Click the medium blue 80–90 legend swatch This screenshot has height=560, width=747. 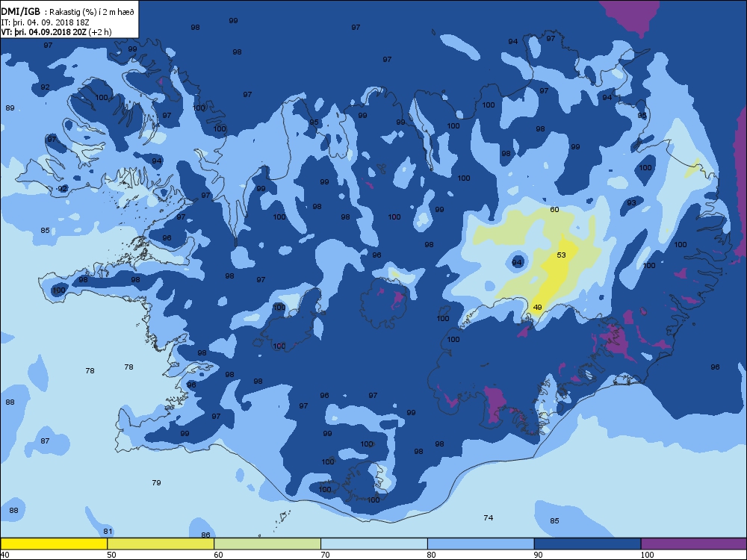coord(480,544)
